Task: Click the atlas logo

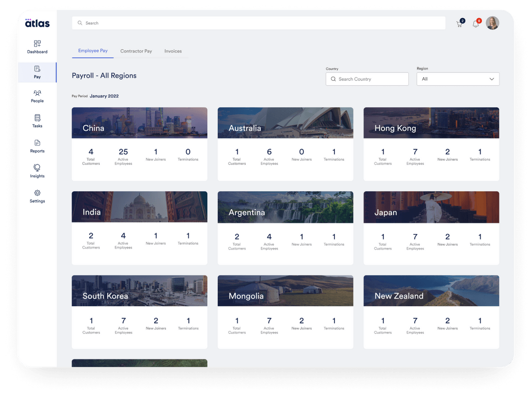Action: pos(37,23)
